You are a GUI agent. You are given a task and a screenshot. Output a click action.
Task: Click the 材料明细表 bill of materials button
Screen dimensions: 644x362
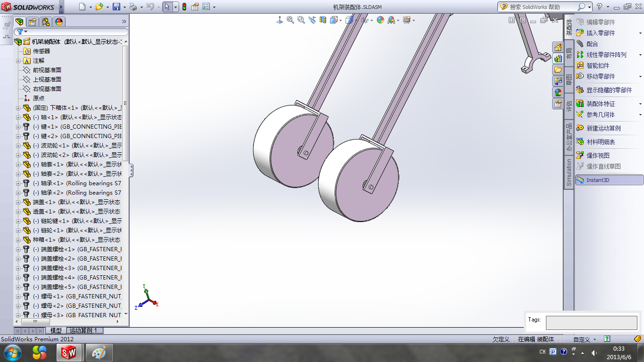click(596, 142)
